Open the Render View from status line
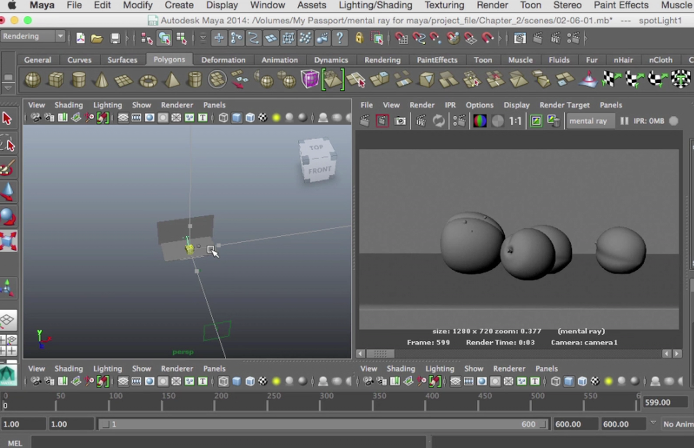 pos(520,39)
